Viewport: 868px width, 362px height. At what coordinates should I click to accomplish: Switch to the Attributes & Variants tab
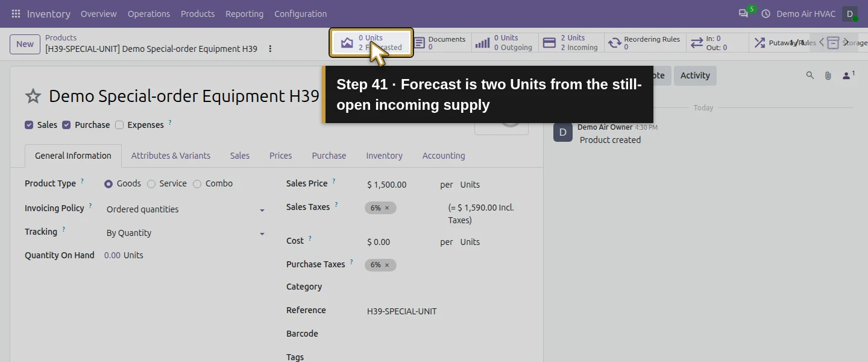tap(171, 156)
